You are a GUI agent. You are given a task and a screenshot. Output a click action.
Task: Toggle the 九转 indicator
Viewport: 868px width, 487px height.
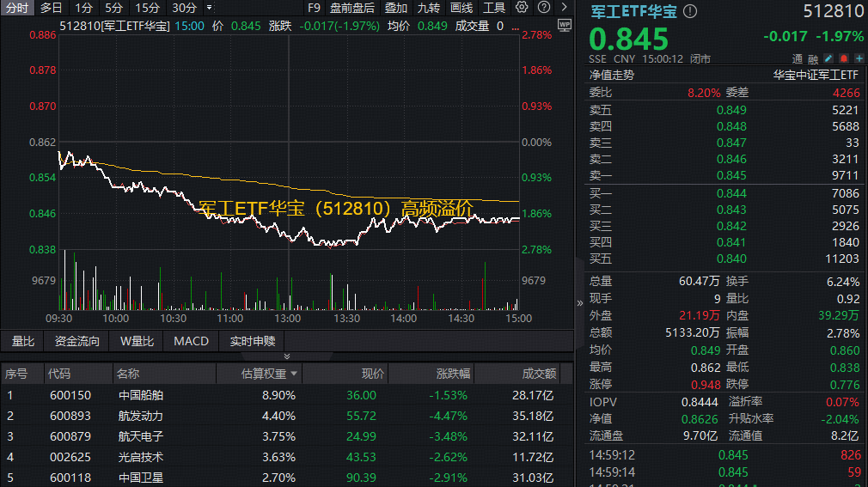[429, 8]
